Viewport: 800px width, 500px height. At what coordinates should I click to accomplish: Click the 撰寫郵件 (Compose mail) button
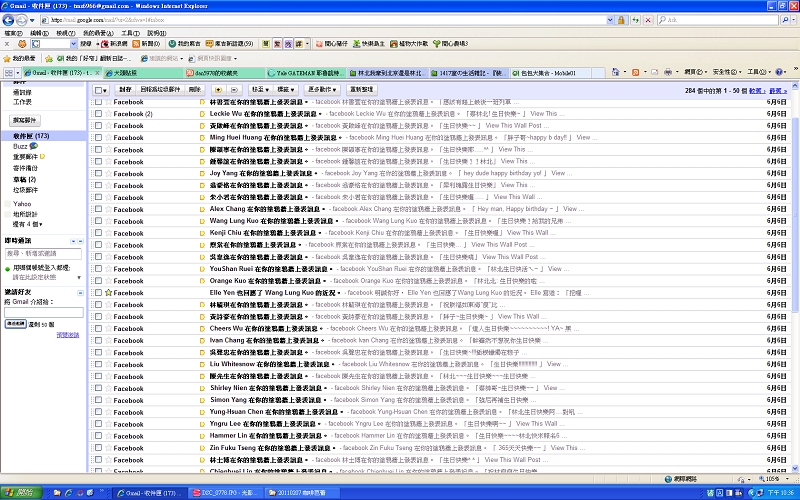click(24, 120)
